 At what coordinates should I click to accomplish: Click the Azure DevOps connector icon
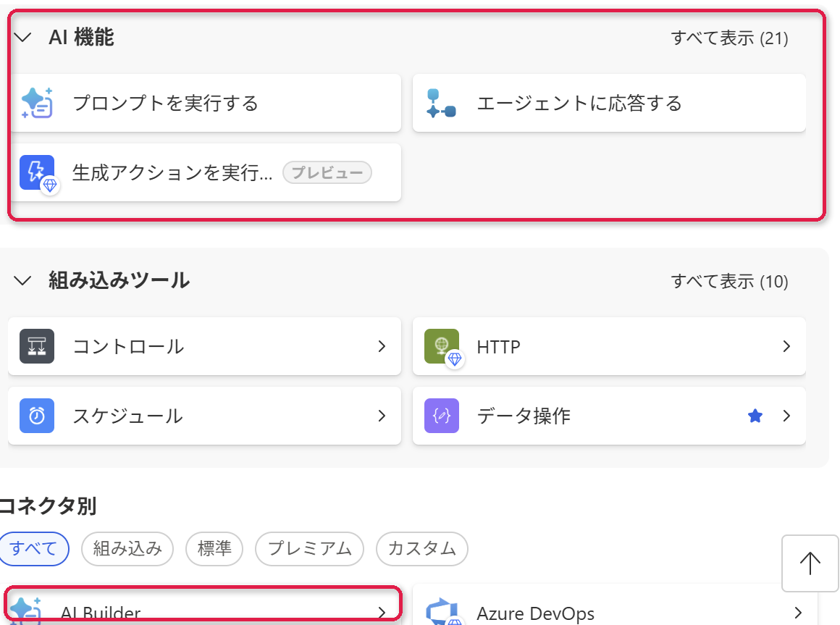[442, 612]
